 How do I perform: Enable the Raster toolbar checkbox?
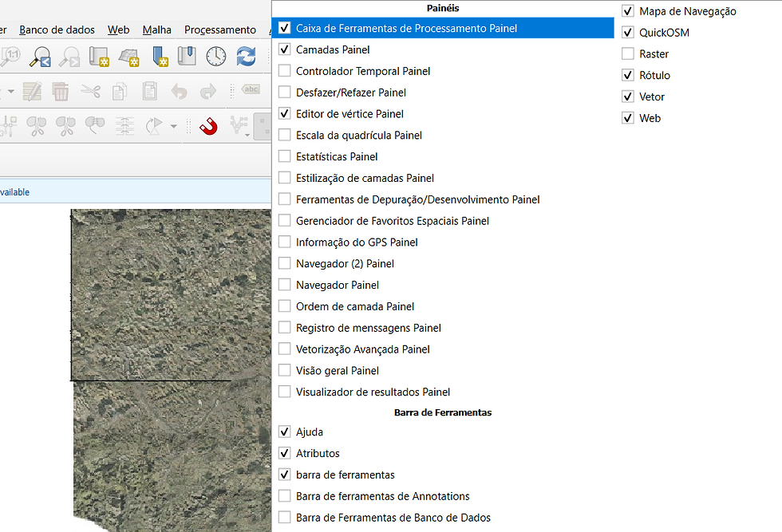(628, 54)
